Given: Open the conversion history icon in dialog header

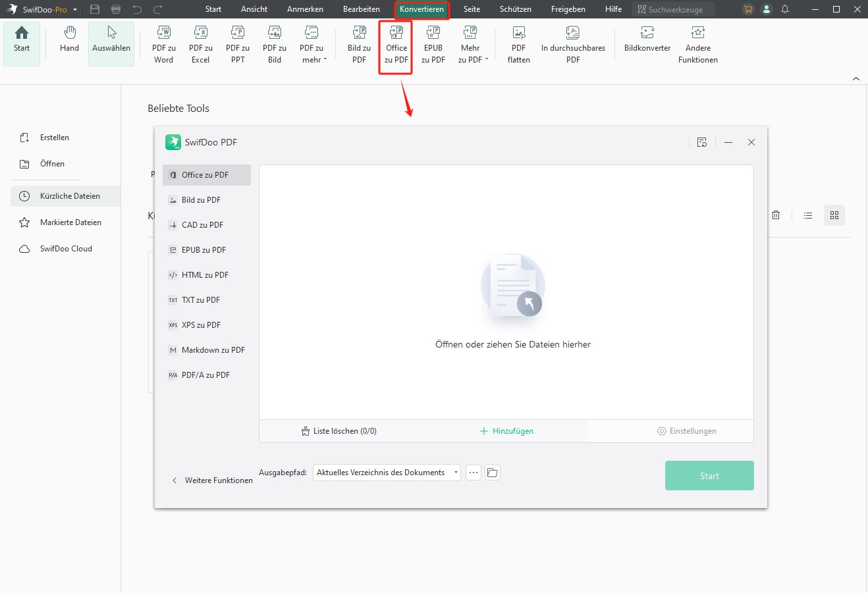Looking at the screenshot, I should [x=702, y=142].
